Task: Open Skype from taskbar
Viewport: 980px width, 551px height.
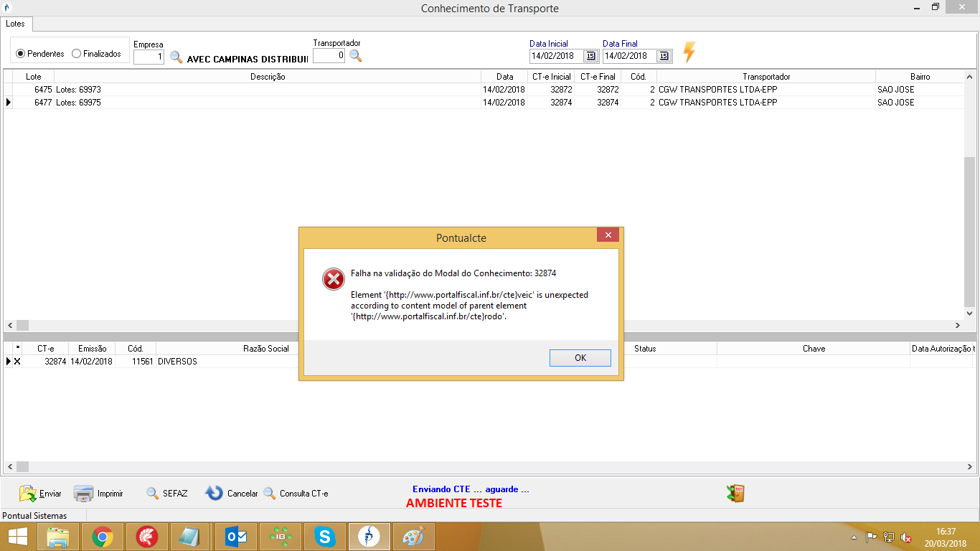Action: 325,537
